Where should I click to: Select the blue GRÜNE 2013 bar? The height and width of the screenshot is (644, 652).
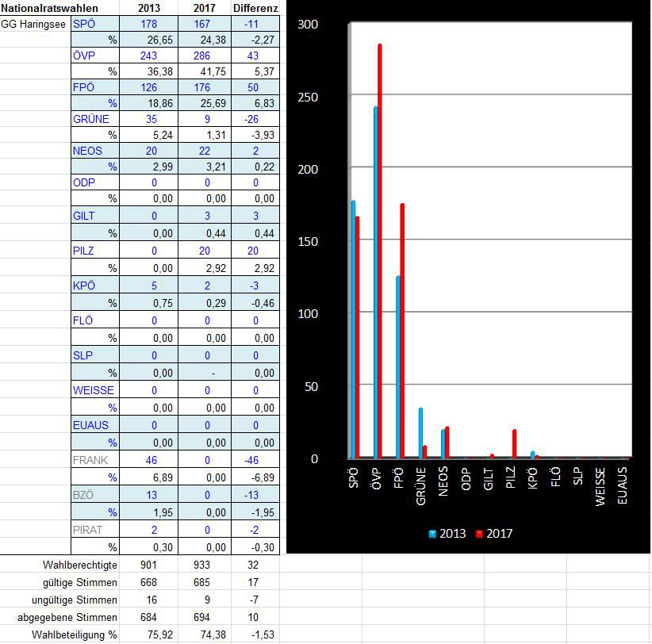[x=420, y=433]
